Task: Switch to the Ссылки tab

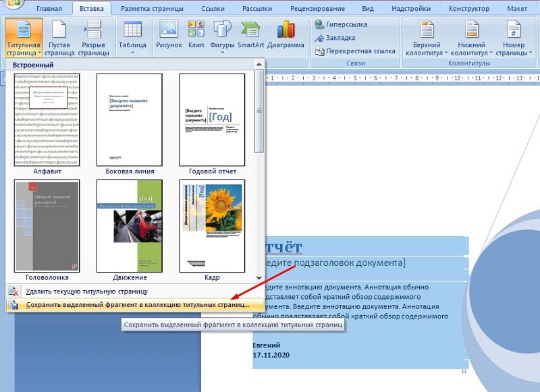Action: [213, 9]
